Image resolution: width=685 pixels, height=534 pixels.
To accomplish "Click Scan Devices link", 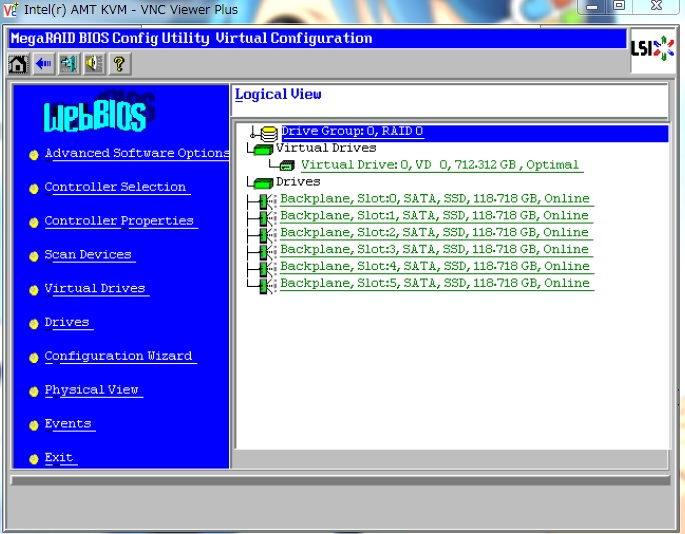I will tap(88, 255).
